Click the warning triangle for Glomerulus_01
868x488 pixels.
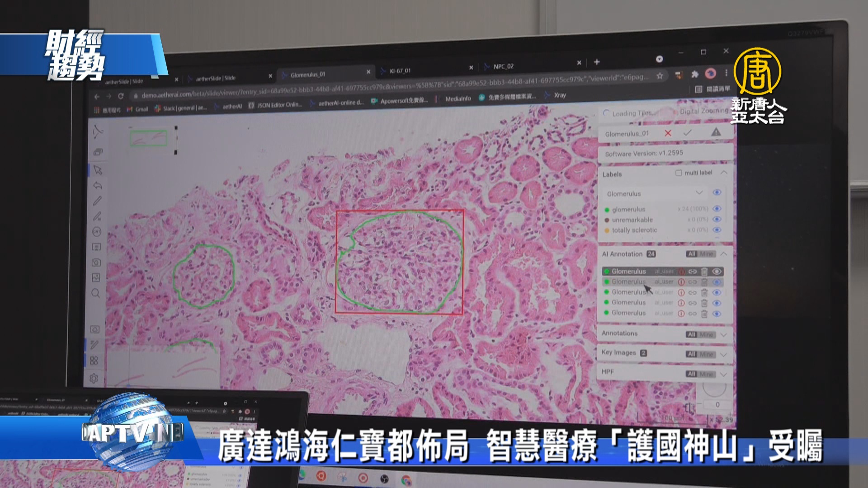coord(716,132)
